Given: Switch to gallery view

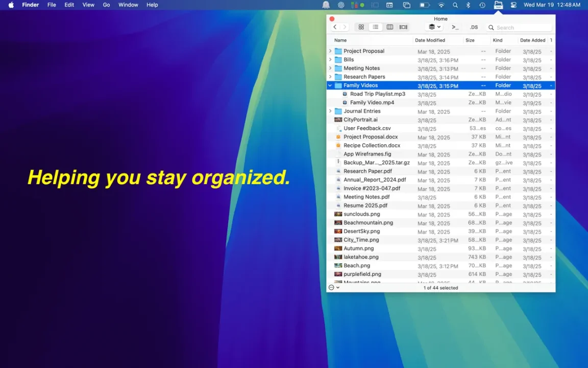Looking at the screenshot, I should click(x=404, y=27).
